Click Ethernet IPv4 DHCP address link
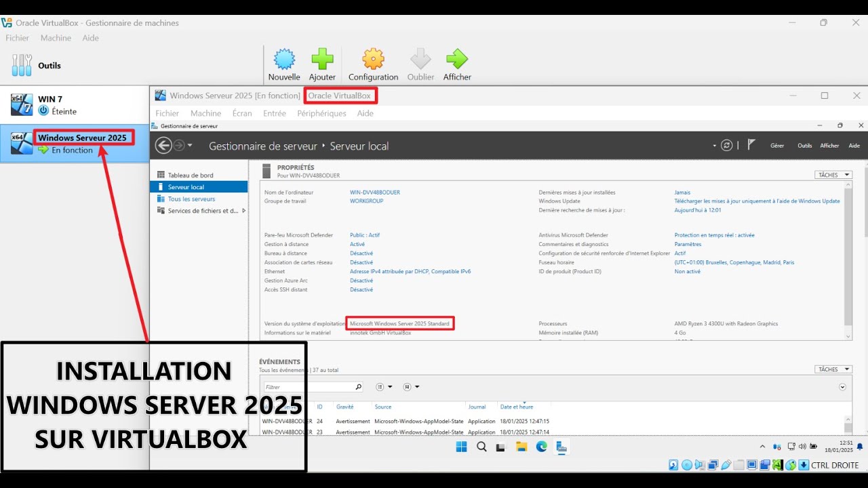 (410, 271)
